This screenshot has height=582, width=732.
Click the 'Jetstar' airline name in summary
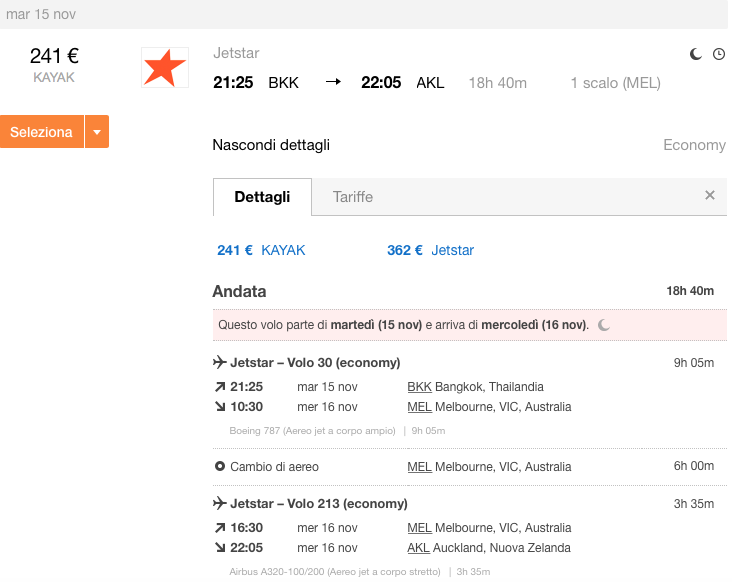(236, 53)
